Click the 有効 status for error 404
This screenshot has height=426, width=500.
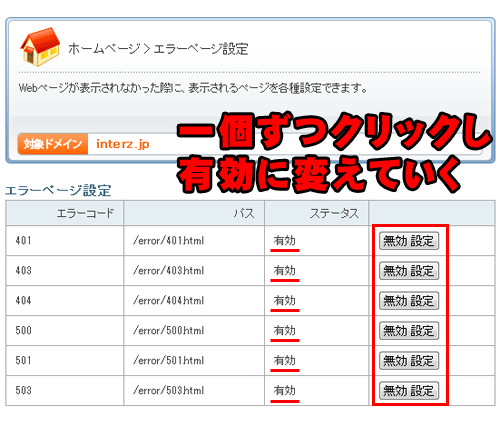[x=285, y=300]
